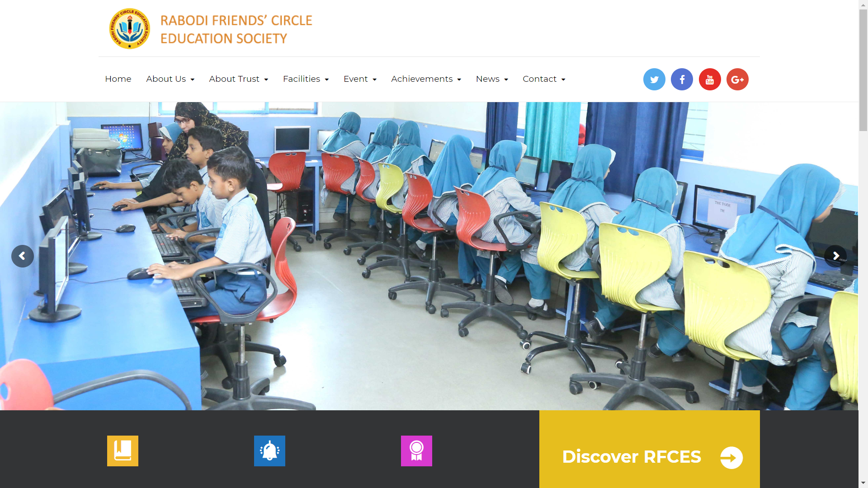Click the pink award ribbon icon

[416, 451]
